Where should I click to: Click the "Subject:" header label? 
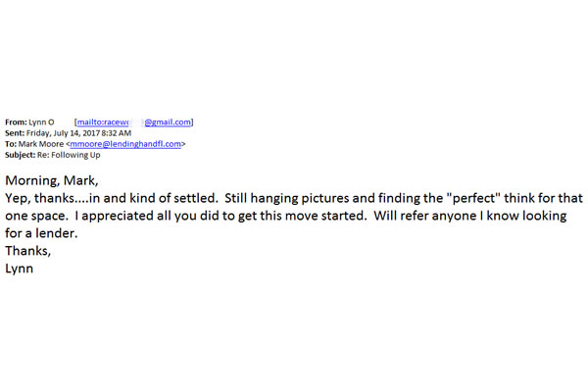coord(23,155)
